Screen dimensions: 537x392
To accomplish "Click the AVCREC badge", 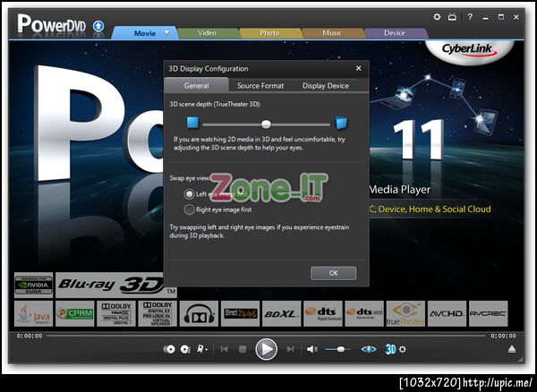I will pos(489,313).
